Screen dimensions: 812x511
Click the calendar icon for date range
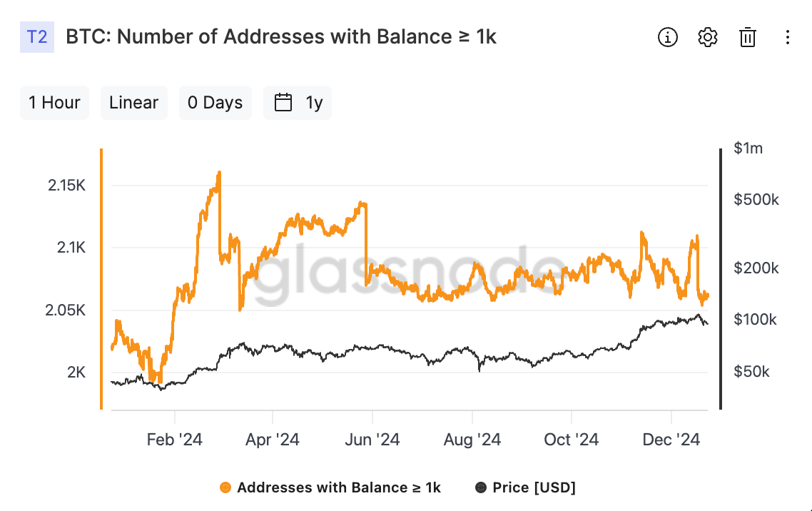(x=283, y=103)
